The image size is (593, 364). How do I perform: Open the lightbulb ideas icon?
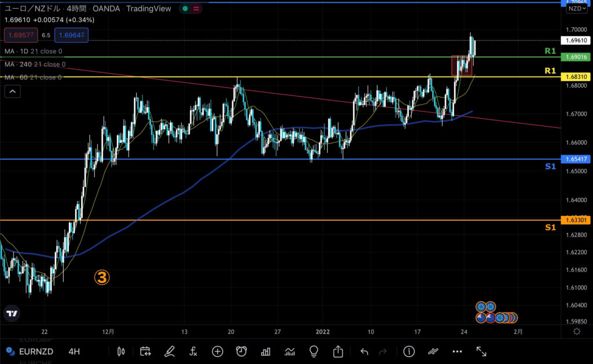[x=314, y=351]
